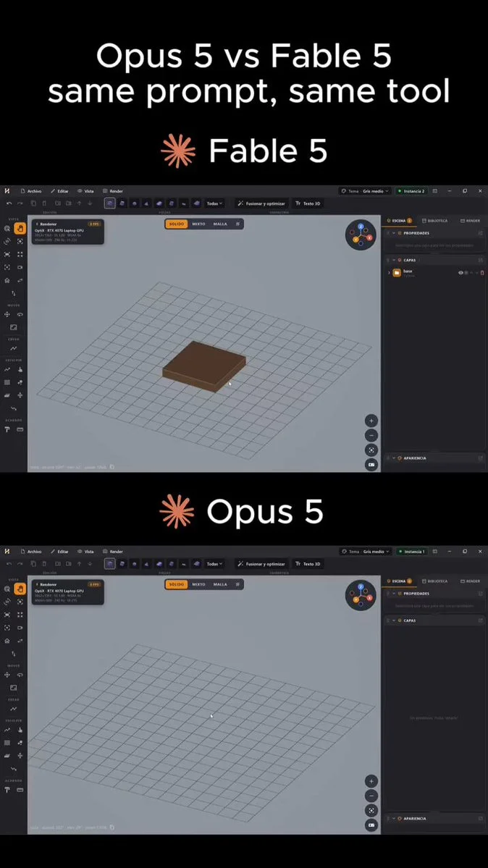
Task: Click the undo arrow in Opus 5 window
Action: pyautogui.click(x=9, y=563)
